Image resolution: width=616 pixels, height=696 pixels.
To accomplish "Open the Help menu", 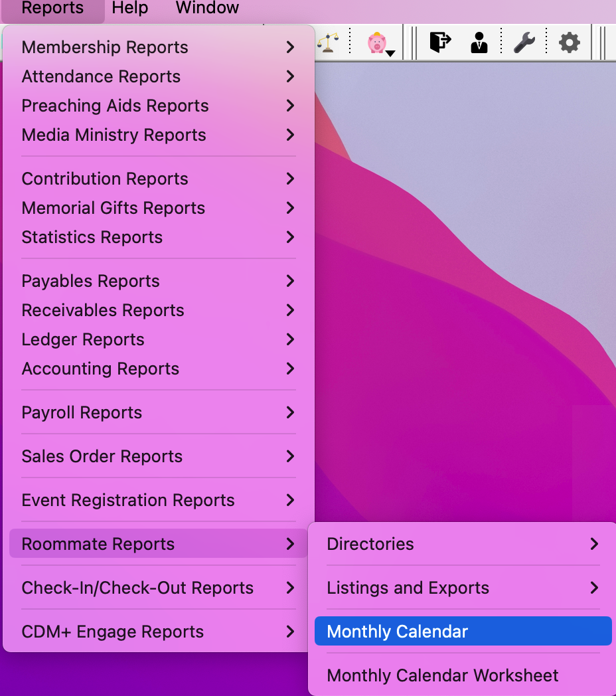I will (130, 9).
